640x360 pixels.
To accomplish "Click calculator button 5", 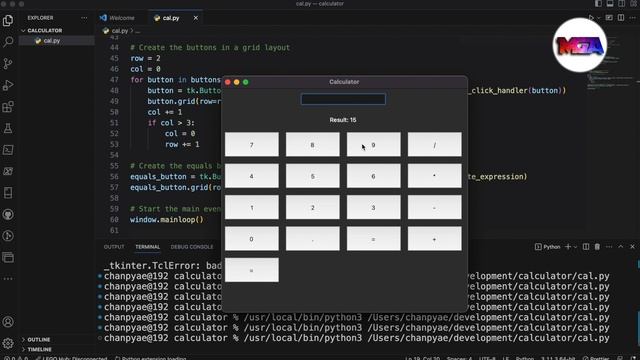I will tap(312, 176).
